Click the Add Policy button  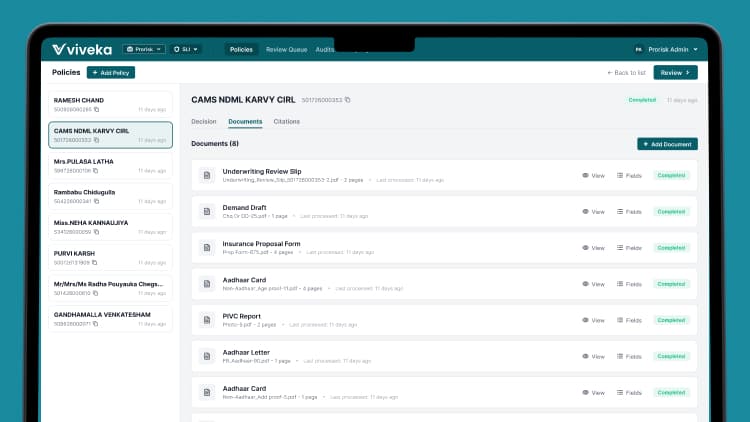tap(110, 73)
